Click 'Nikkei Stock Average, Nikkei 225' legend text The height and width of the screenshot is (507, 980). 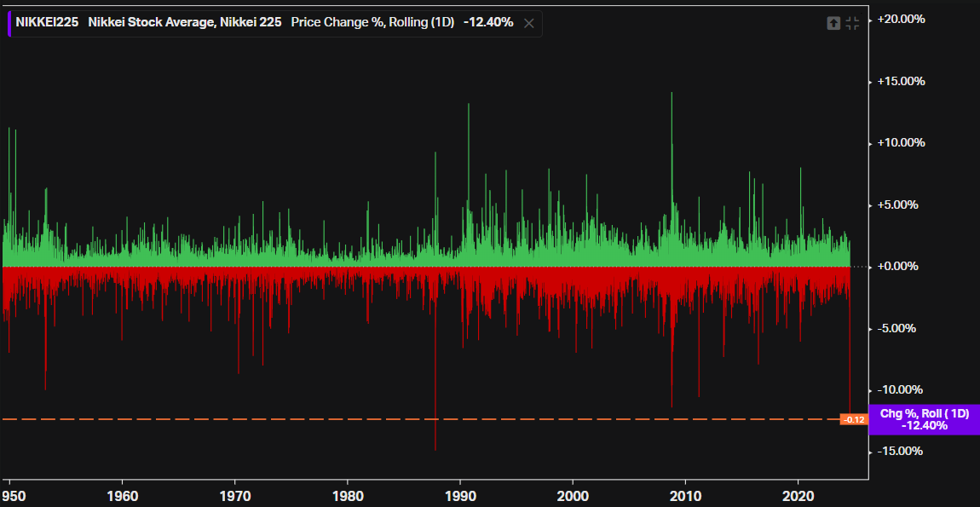click(184, 22)
